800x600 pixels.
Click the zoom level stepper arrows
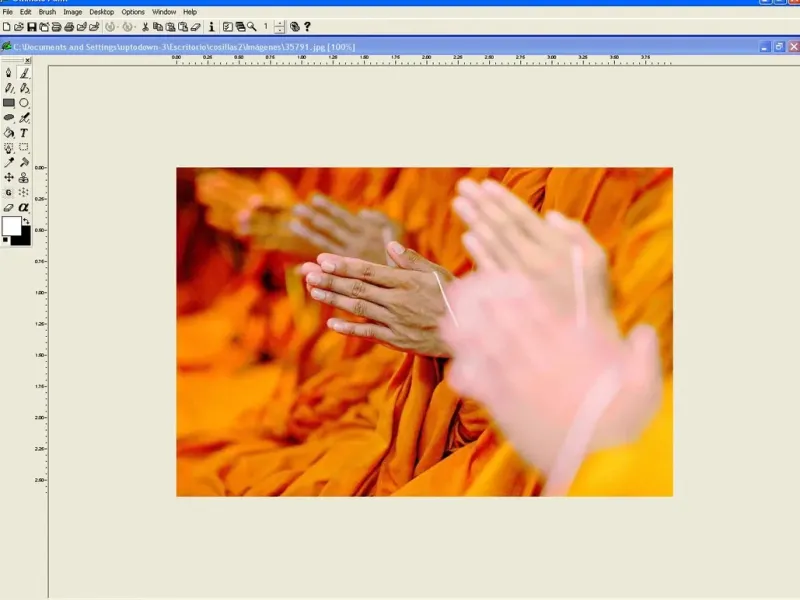tap(280, 27)
